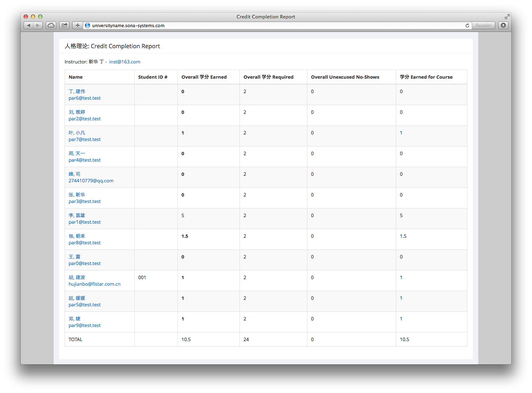Image resolution: width=532 pixels, height=393 pixels.
Task: Click email par2@test.test
Action: click(85, 119)
